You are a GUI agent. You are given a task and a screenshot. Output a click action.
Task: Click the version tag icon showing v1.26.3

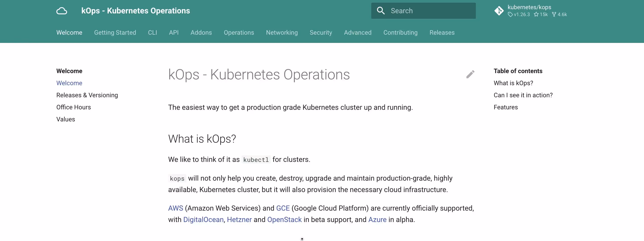point(511,15)
